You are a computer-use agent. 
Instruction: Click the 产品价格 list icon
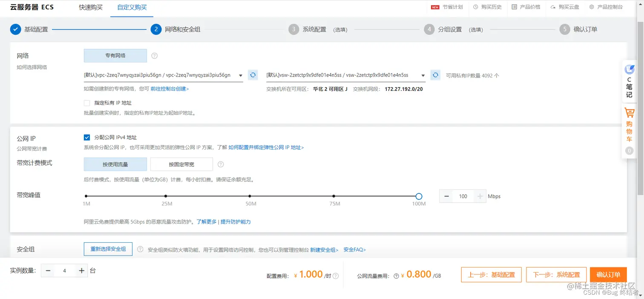tap(514, 7)
